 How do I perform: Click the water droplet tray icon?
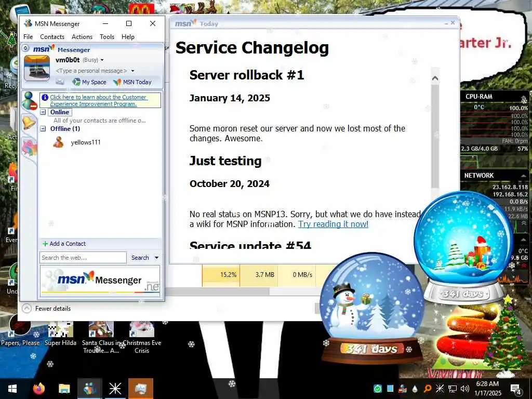(415, 389)
